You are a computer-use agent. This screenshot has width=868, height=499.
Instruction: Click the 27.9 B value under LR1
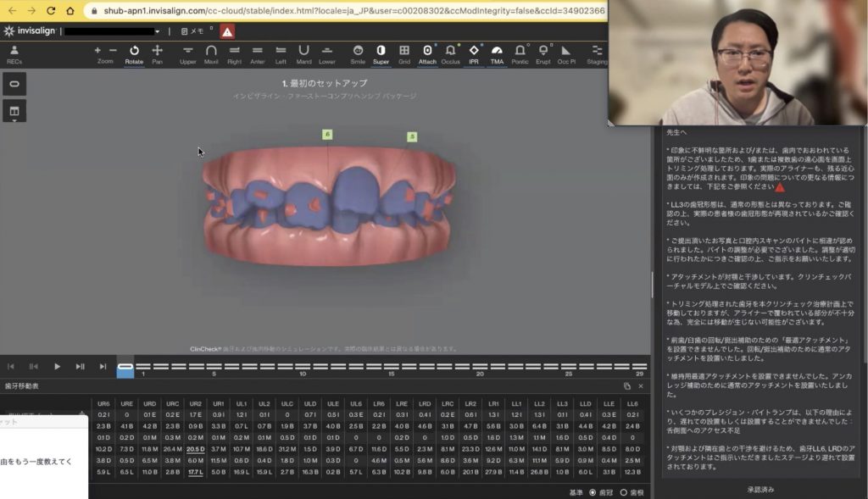pyautogui.click(x=494, y=473)
